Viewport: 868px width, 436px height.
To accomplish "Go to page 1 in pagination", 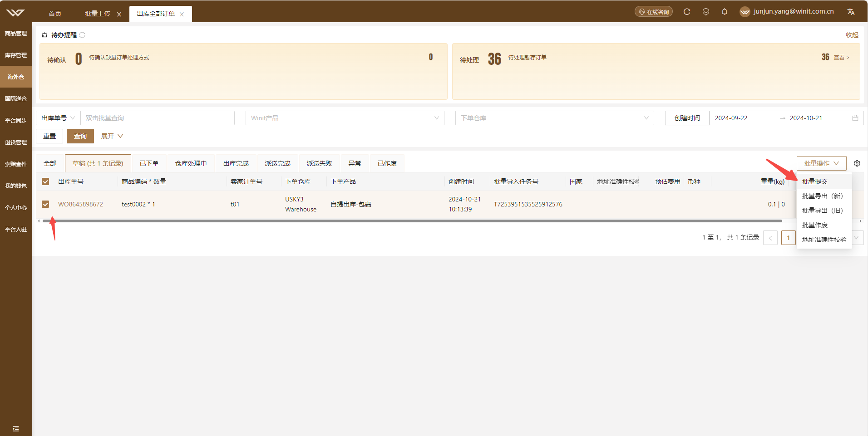I will click(789, 238).
